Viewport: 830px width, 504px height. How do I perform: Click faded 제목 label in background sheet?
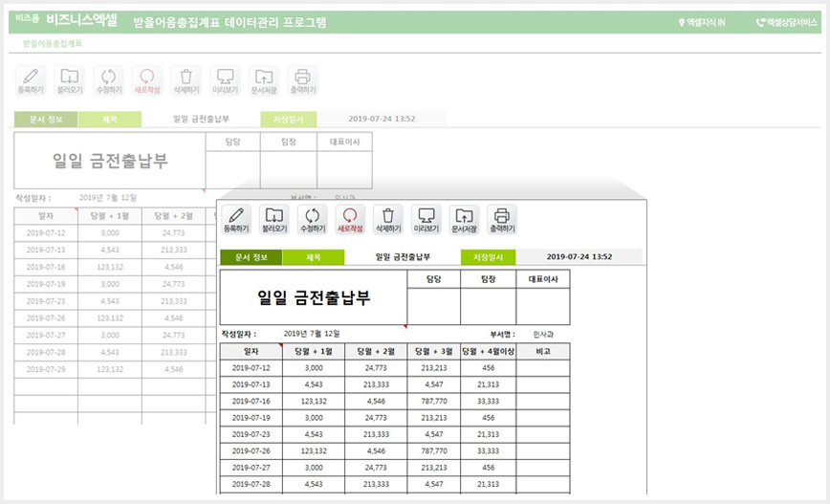click(110, 120)
